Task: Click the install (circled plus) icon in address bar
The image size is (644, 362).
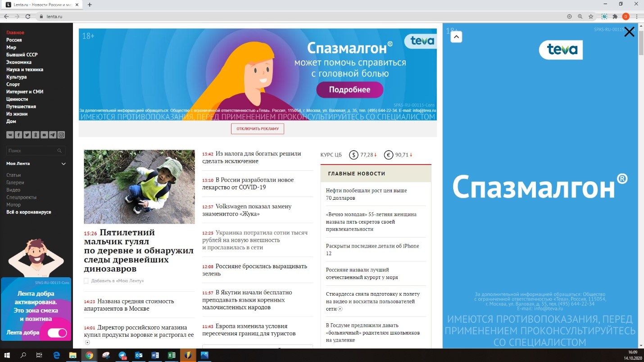Action: [x=569, y=16]
